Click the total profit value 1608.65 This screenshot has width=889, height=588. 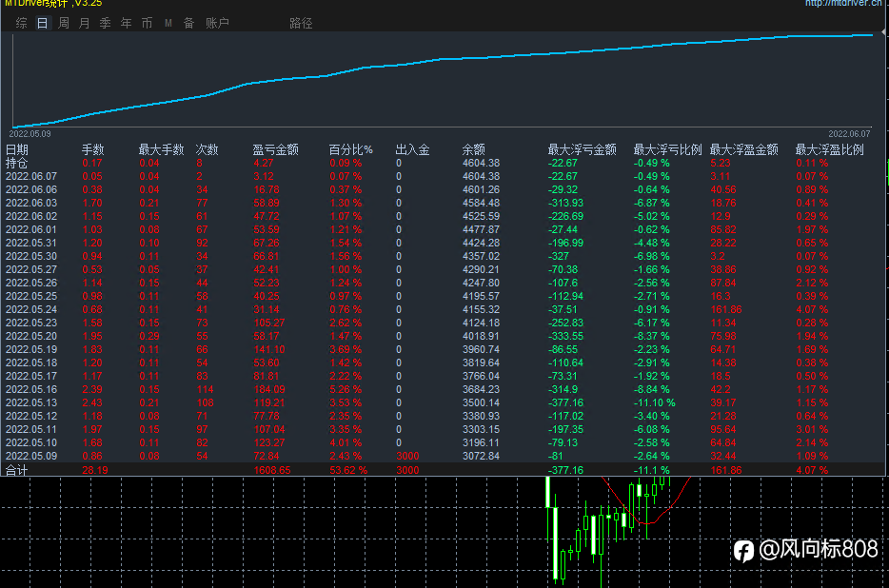272,470
